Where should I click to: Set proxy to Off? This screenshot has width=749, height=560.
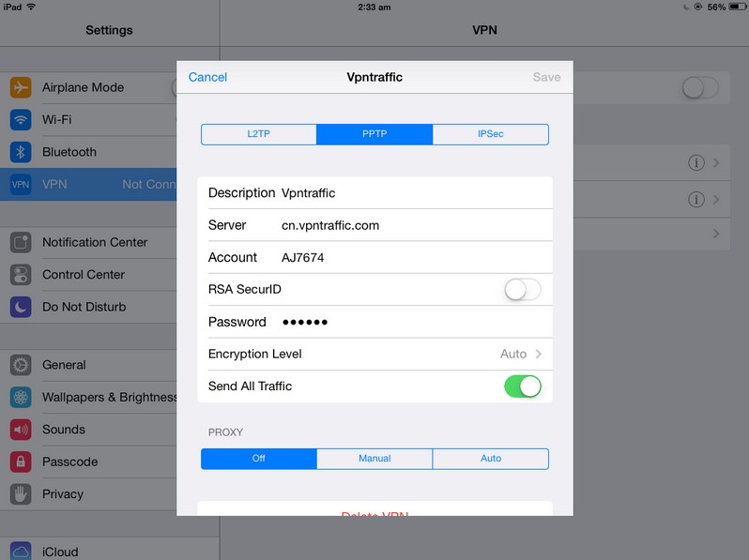coord(259,459)
